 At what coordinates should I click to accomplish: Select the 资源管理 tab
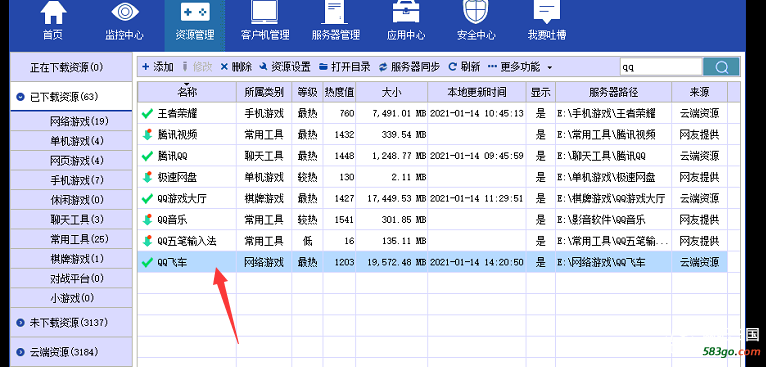194,25
